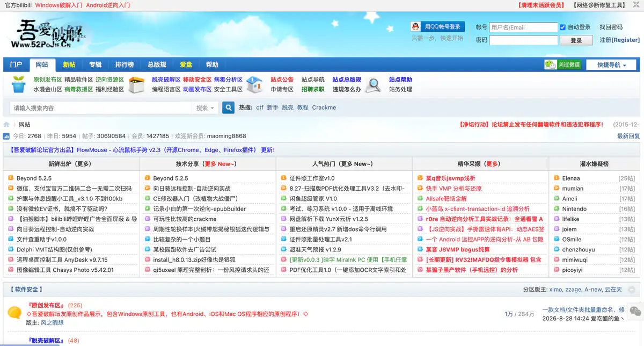The height and width of the screenshot is (346, 644).
Task: Open the 专辑 albums tab
Action: [x=96, y=64]
